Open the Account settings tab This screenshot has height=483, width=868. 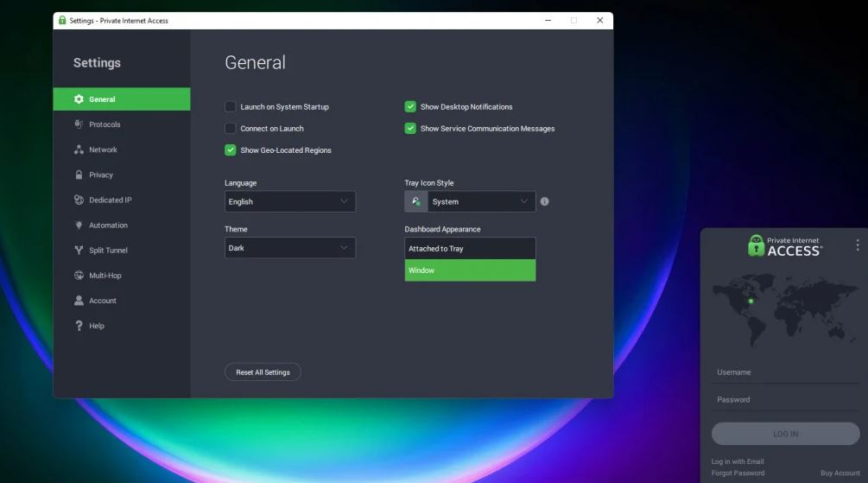[122, 300]
